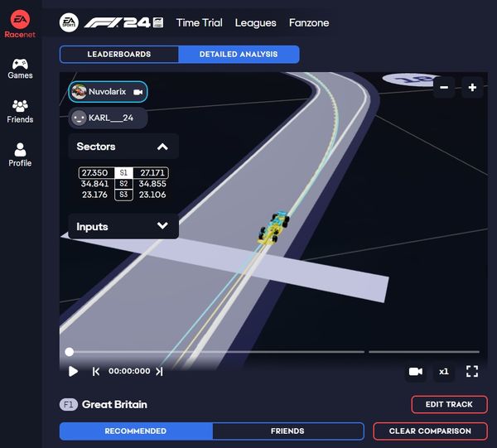
Task: Click the F1 badge beside Great Britain
Action: 69,405
